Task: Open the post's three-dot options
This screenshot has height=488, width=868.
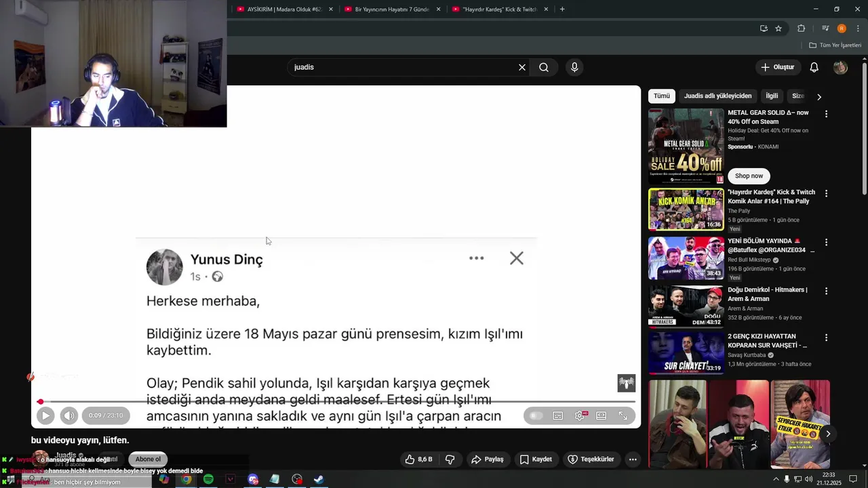Action: point(477,258)
